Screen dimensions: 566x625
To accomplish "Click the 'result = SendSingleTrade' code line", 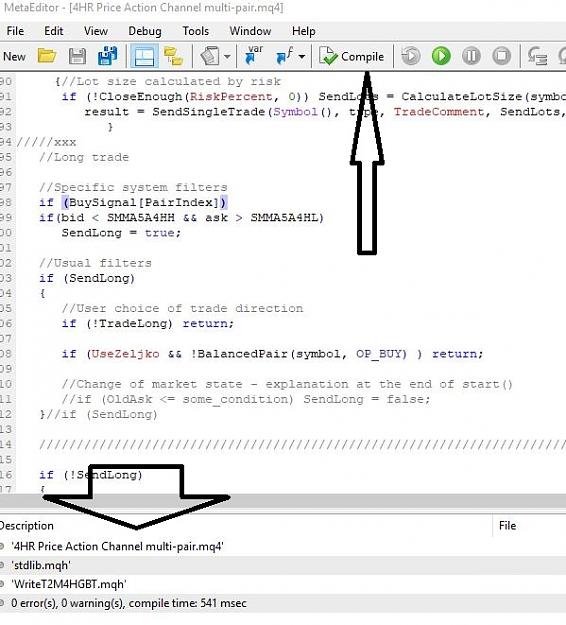I will (x=325, y=112).
